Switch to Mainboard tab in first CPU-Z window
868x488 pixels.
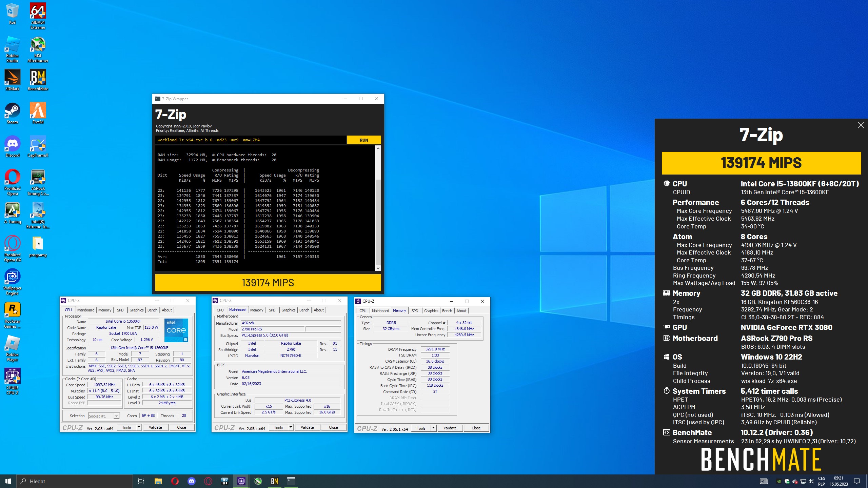[x=86, y=310]
